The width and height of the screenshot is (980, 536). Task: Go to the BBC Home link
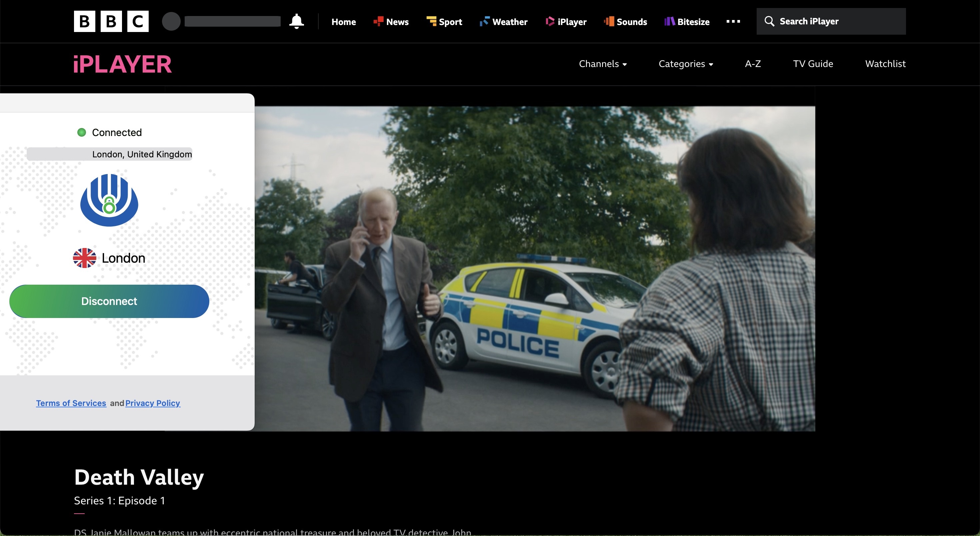[x=344, y=22]
